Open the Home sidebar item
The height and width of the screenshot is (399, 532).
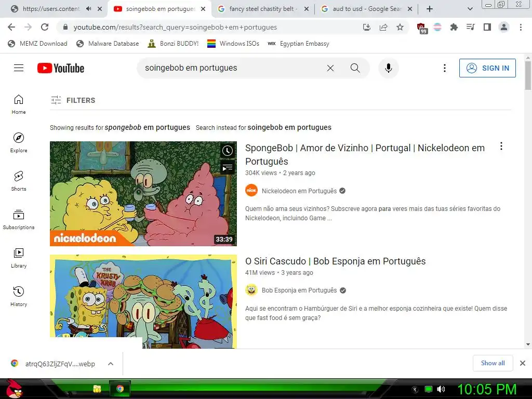(x=19, y=104)
